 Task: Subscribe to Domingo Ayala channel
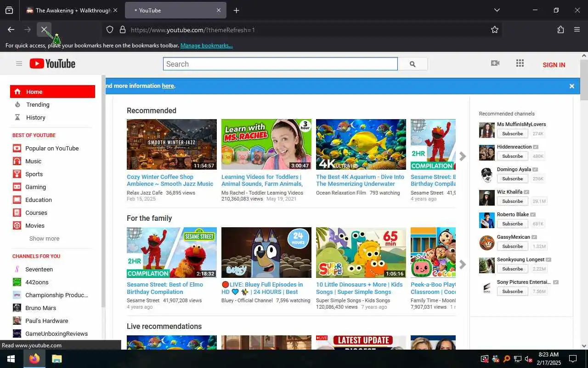coord(512,178)
